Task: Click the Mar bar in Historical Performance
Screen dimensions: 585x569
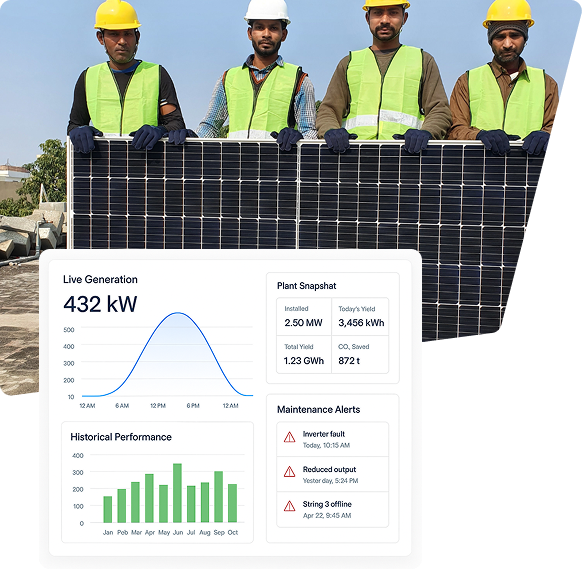Action: click(135, 502)
